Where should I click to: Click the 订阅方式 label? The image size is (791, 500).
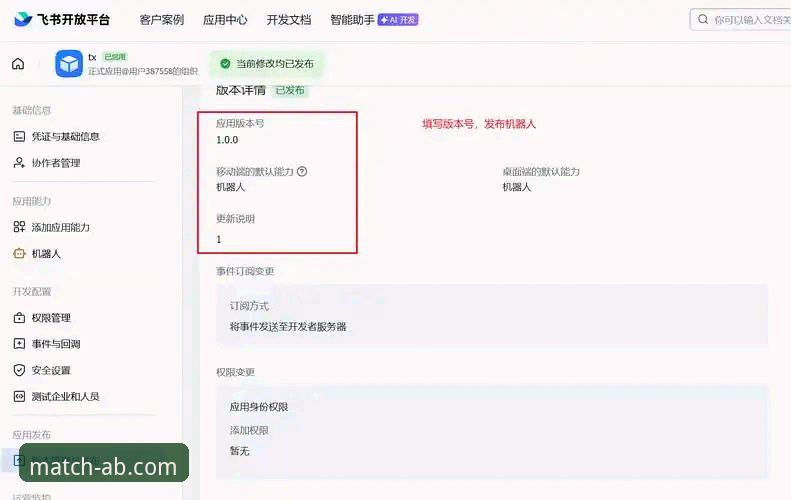[x=249, y=306]
